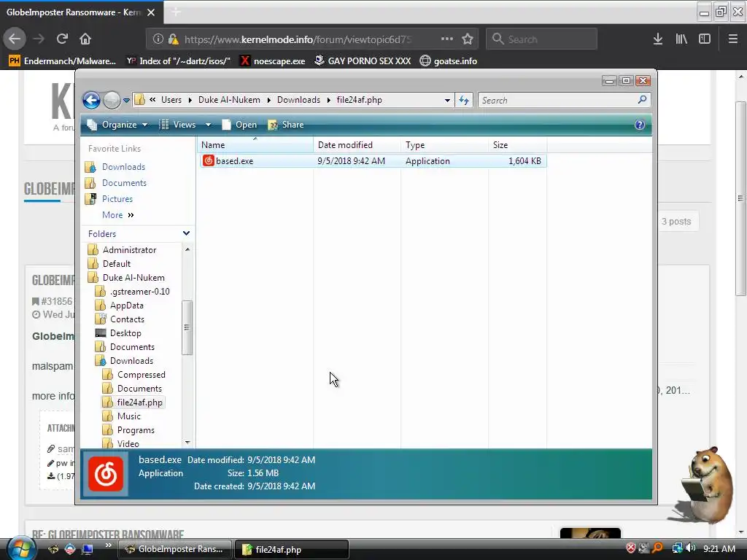Viewport: 747px width, 560px height.
Task: Select Compressed folder in tree
Action: pos(141,375)
